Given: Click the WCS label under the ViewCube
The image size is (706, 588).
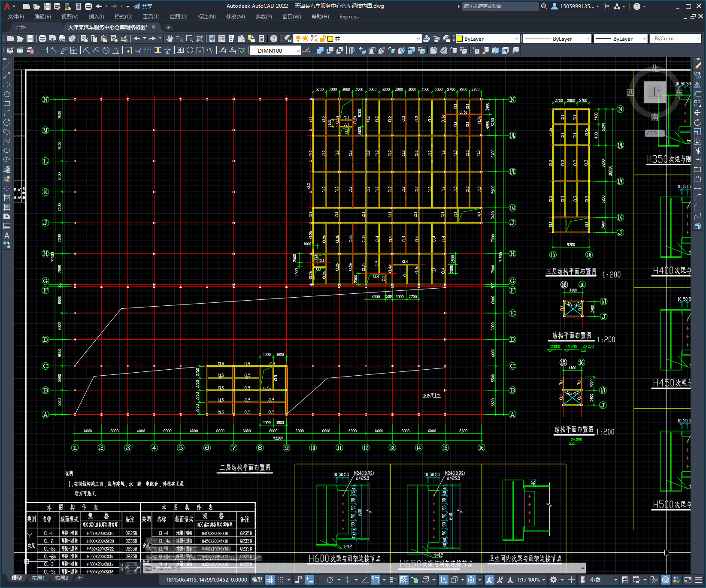Looking at the screenshot, I should pyautogui.click(x=651, y=133).
